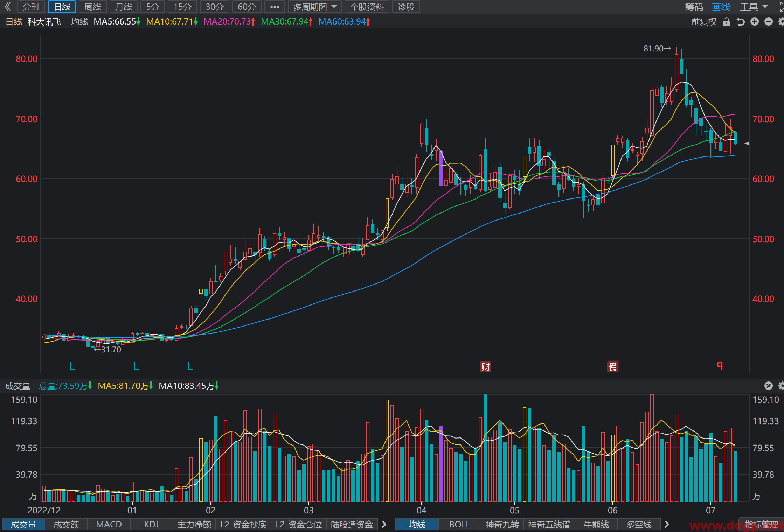Click the red q marker
Image resolution: width=784 pixels, height=532 pixels.
pyautogui.click(x=720, y=365)
